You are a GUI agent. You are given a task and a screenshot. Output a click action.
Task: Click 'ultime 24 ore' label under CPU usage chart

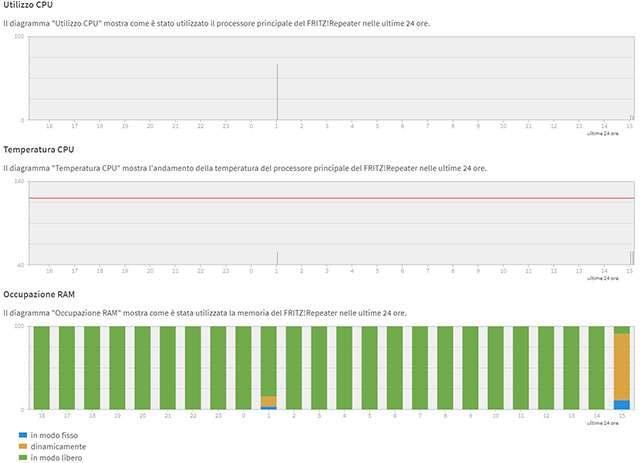click(x=602, y=134)
